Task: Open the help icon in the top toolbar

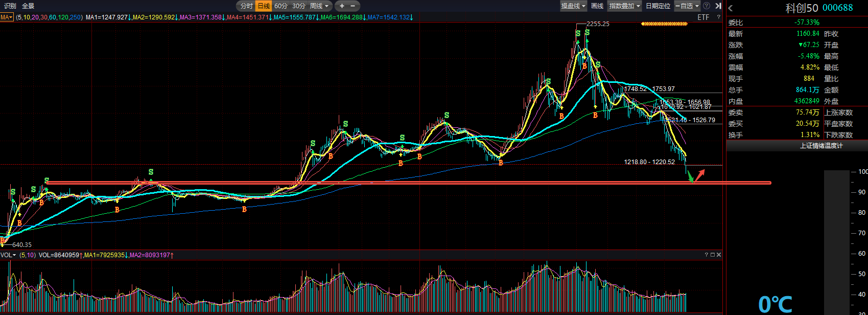Action: (x=707, y=6)
